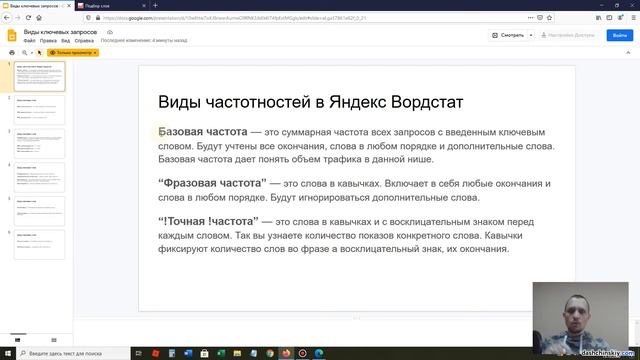The width and height of the screenshot is (640, 360).
Task: Click the browser forward arrow
Action: (18, 18)
